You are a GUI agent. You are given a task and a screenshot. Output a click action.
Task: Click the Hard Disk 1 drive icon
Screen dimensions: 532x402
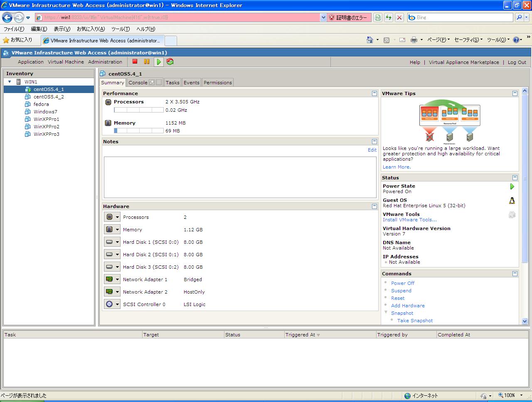pyautogui.click(x=109, y=242)
